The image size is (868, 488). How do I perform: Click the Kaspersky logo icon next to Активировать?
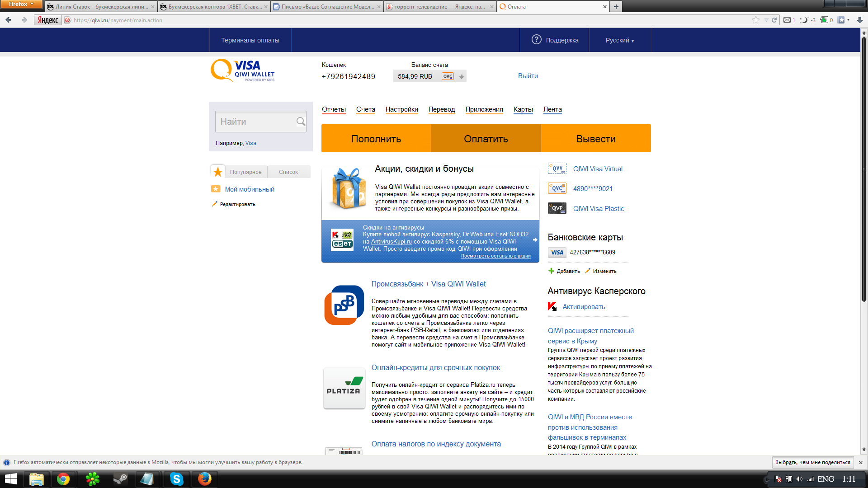[552, 307]
